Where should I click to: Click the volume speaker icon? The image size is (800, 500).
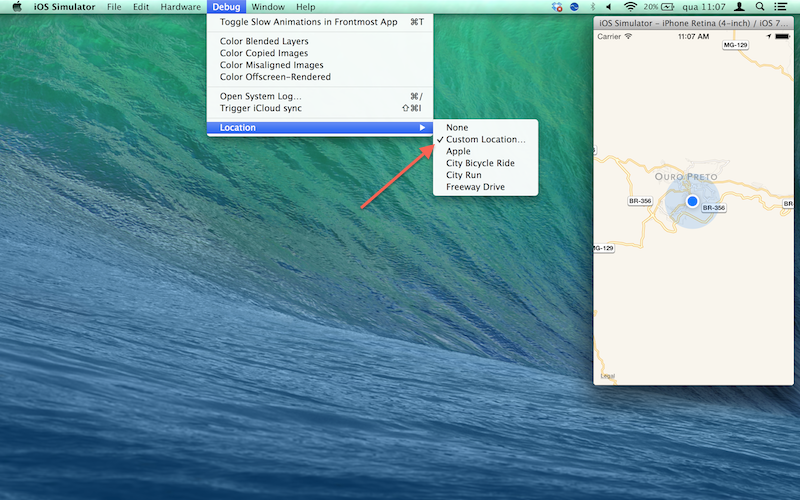coord(608,7)
